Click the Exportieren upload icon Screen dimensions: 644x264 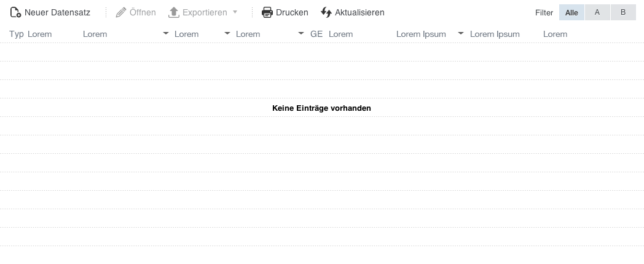[x=174, y=12]
